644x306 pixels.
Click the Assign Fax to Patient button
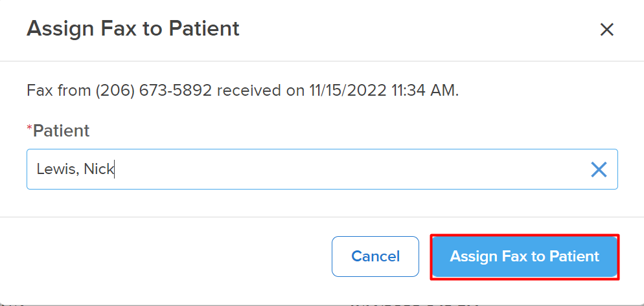click(525, 256)
